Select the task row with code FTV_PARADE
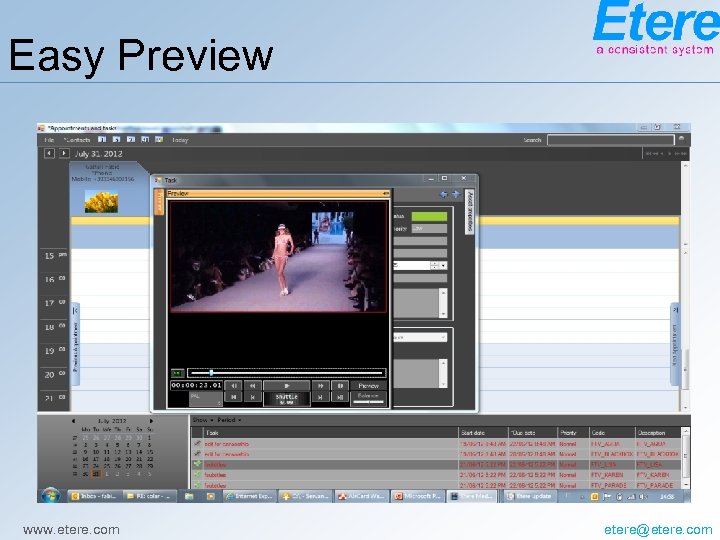Viewport: 720px width, 540px height. (436, 485)
